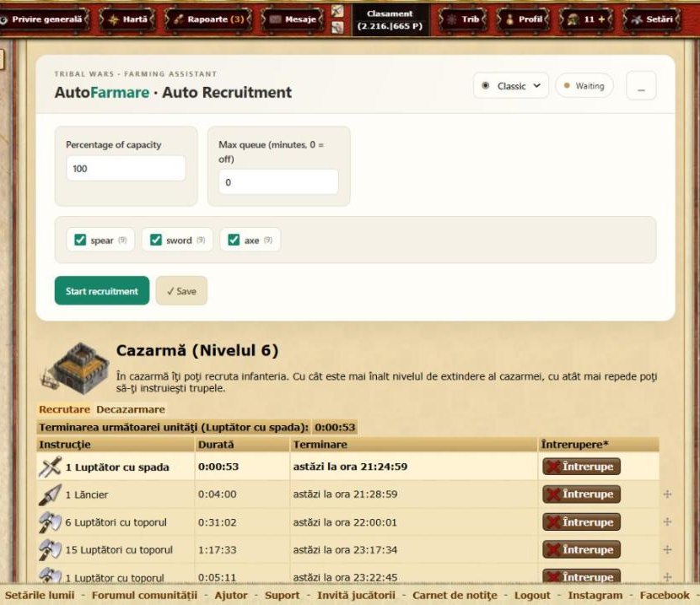700x605 pixels.
Task: Open the Profil menu item
Action: click(x=524, y=19)
